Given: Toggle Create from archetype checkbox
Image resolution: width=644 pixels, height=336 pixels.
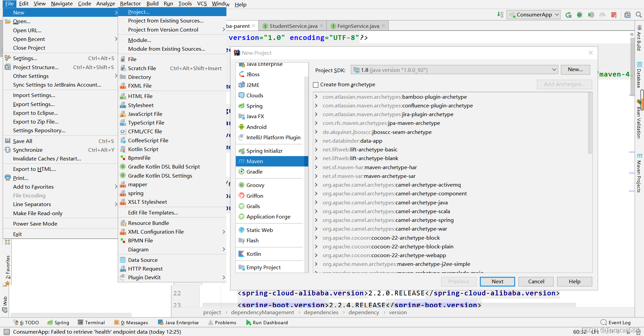Looking at the screenshot, I should pyautogui.click(x=316, y=85).
